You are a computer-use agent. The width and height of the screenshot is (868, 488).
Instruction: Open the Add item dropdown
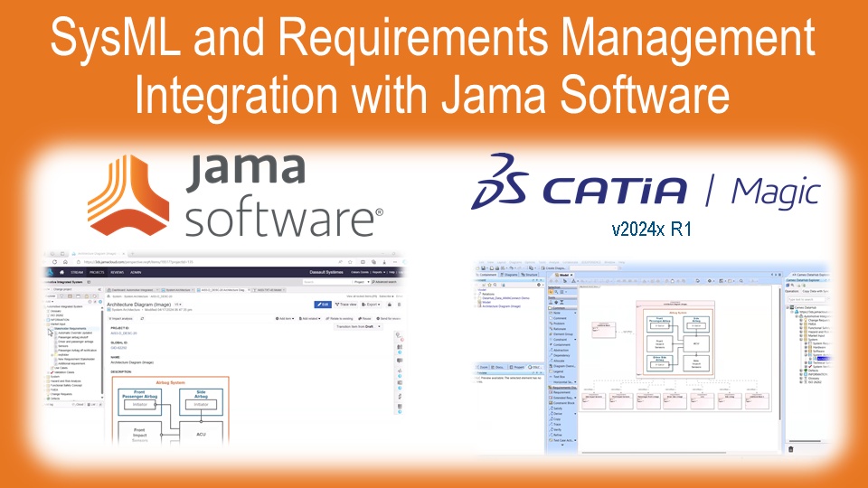(x=285, y=319)
